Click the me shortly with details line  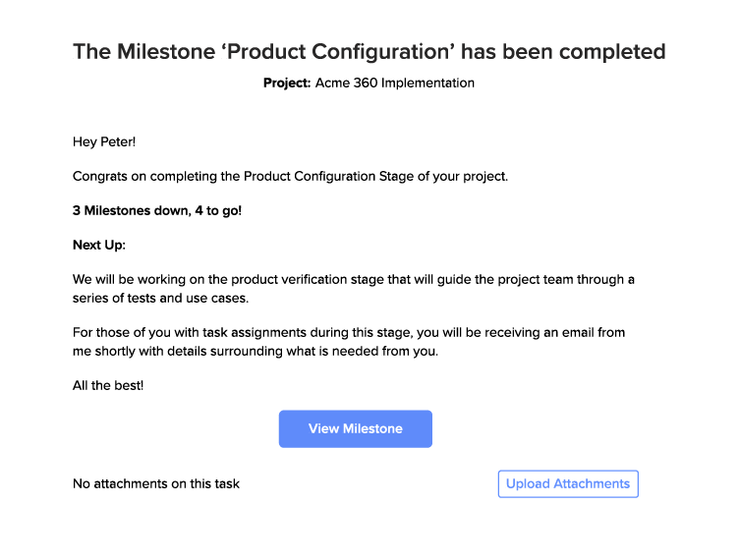click(255, 352)
